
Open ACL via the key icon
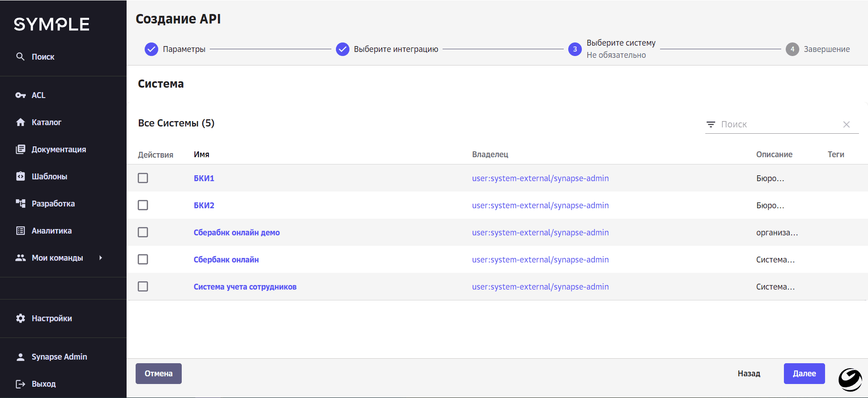[x=20, y=95]
